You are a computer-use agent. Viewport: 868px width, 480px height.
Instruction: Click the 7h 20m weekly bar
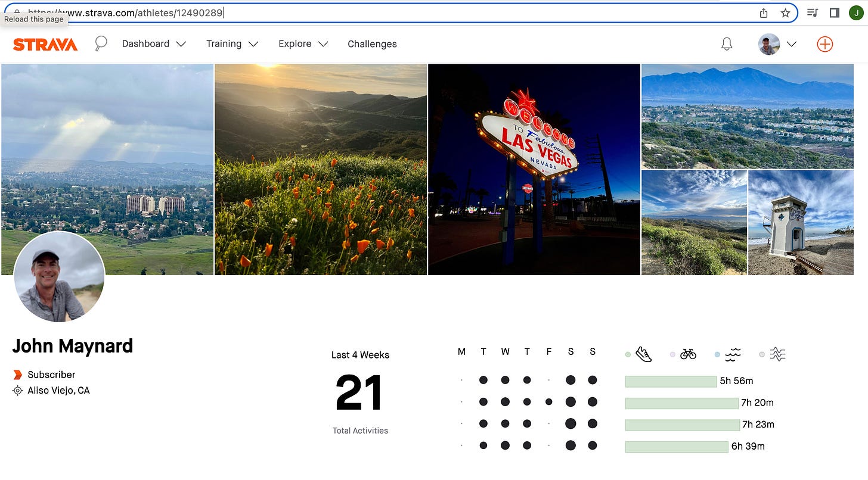681,403
